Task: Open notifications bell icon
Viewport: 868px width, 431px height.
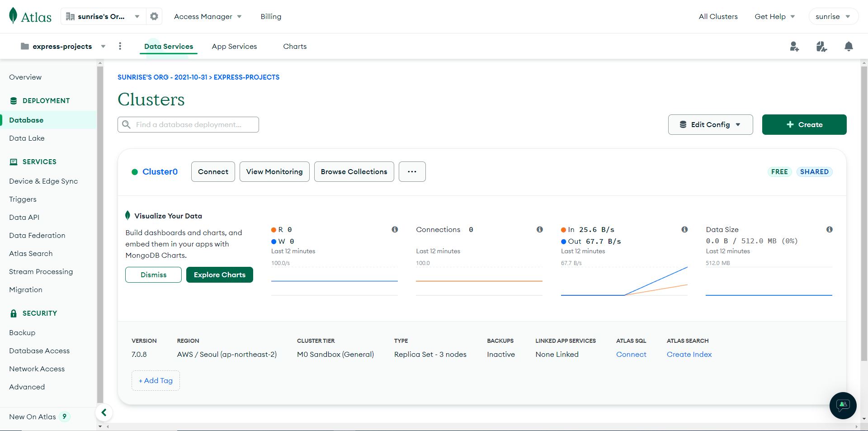Action: click(x=849, y=46)
